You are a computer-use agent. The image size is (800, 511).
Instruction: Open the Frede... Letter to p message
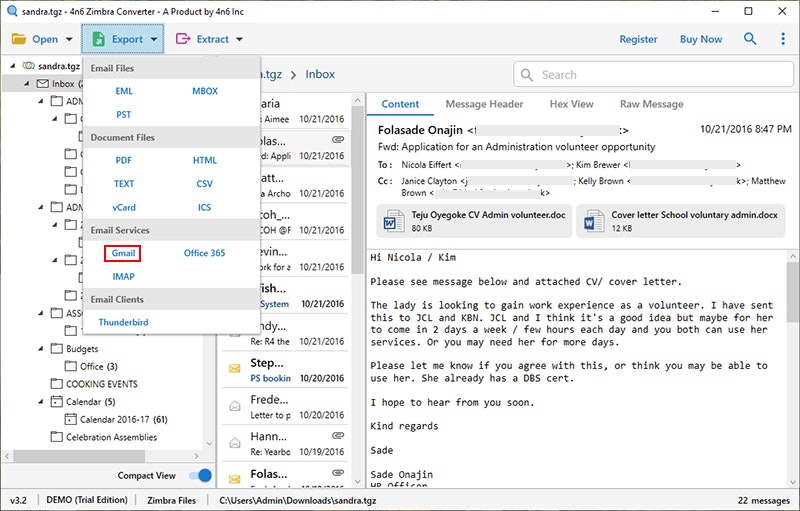[x=285, y=407]
